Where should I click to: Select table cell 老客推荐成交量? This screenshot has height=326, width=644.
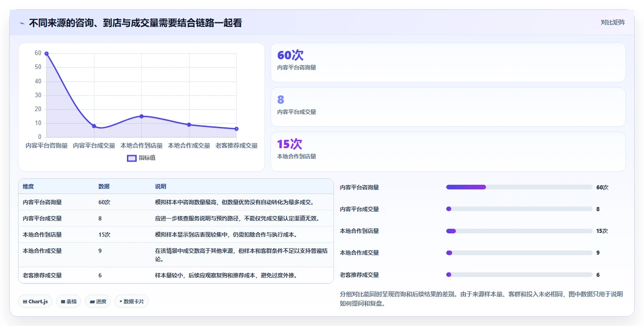point(42,276)
